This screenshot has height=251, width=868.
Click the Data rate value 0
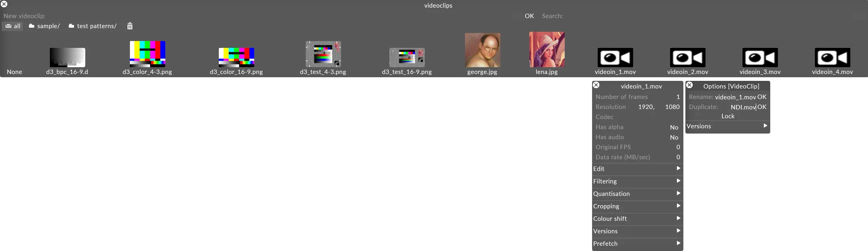(x=678, y=157)
